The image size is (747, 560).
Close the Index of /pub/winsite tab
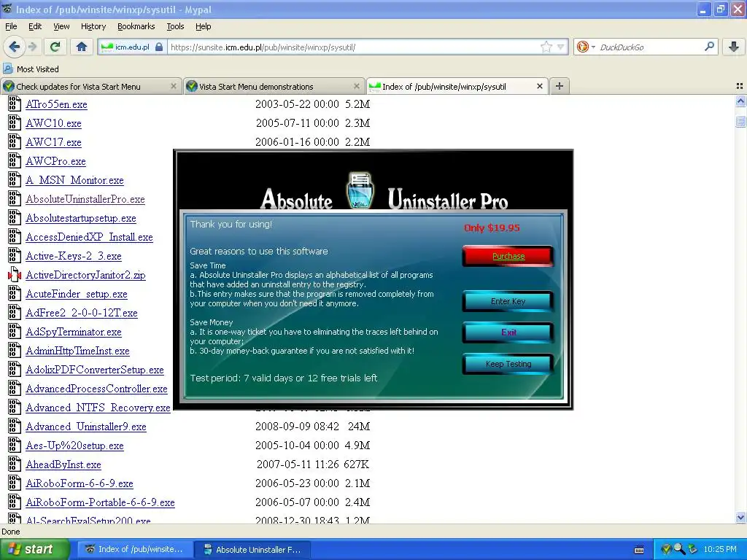[x=539, y=86]
